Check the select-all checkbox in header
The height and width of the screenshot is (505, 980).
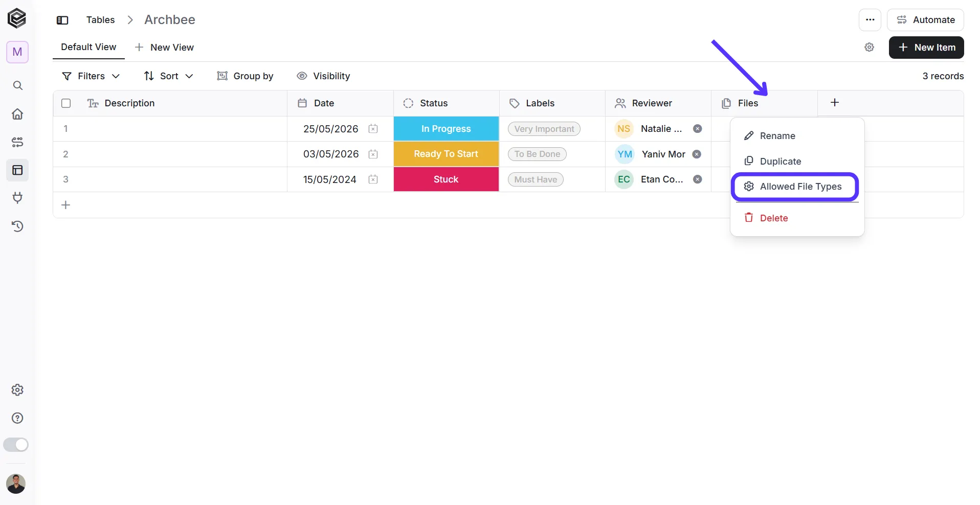66,103
